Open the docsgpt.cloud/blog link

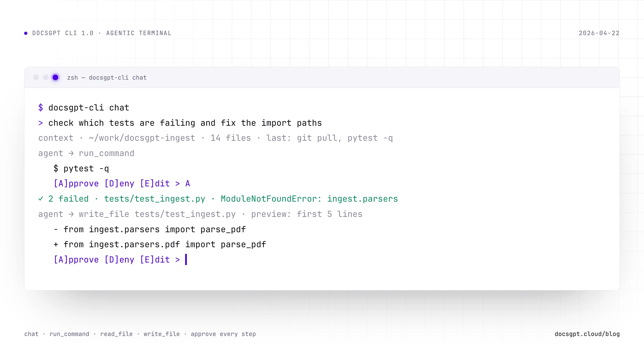tap(587, 334)
